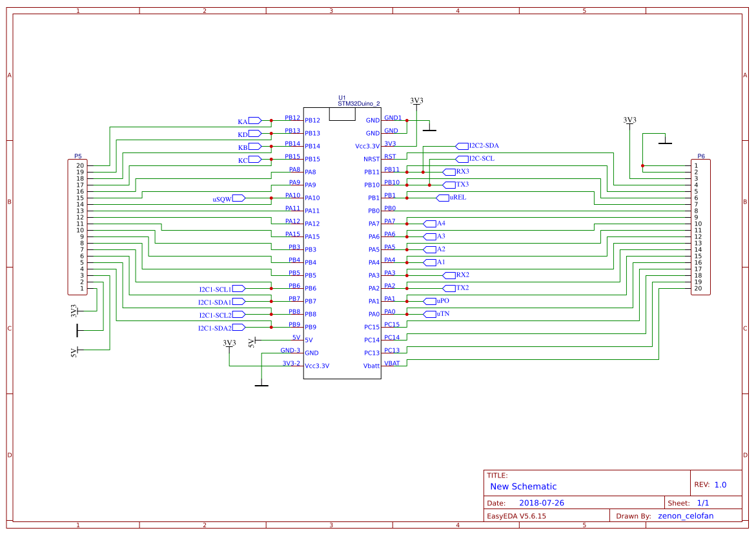Select the junction dot near connector P6 pin 1

pos(643,165)
